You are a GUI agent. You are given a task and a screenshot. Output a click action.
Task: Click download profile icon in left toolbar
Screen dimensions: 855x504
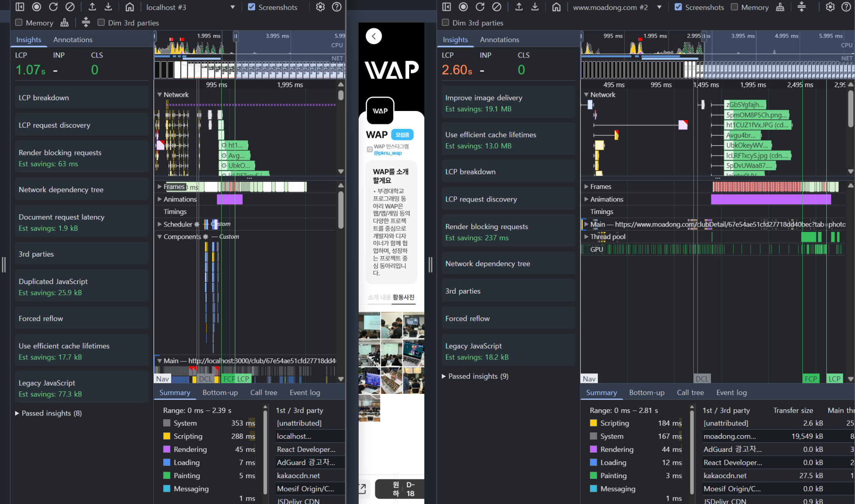pos(108,7)
